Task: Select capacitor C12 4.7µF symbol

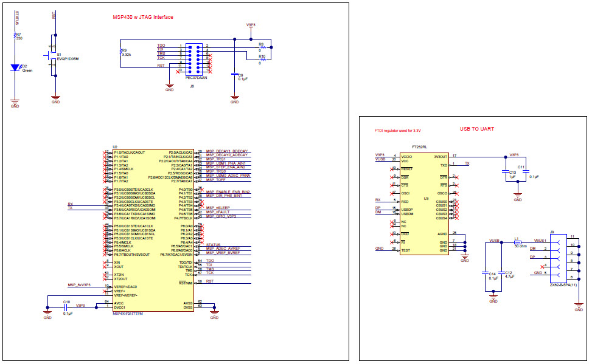Action: click(501, 273)
